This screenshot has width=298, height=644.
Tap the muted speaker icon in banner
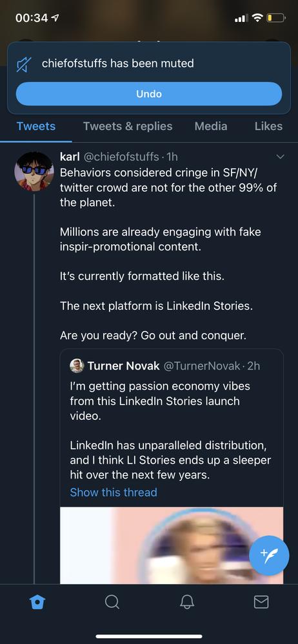coord(24,64)
